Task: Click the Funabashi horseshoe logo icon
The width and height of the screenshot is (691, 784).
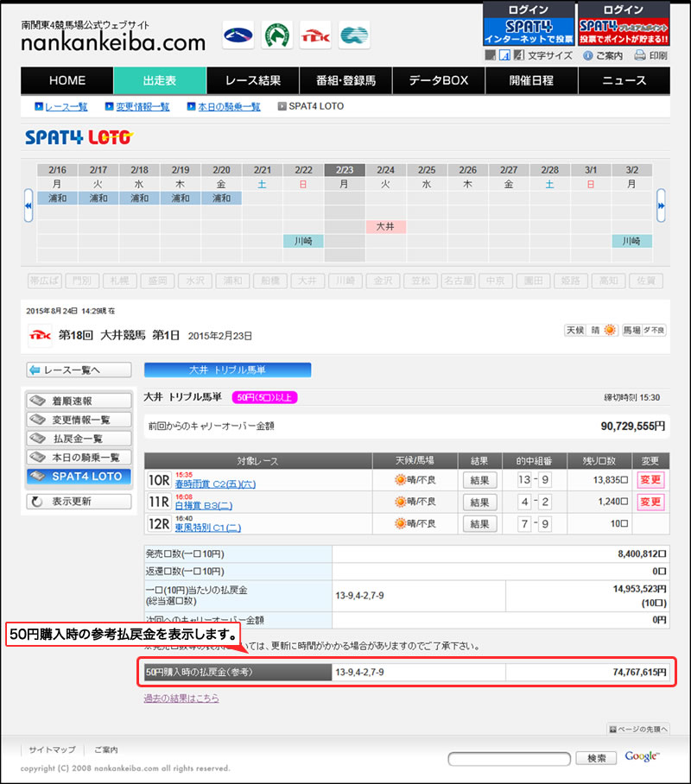Action: (277, 35)
